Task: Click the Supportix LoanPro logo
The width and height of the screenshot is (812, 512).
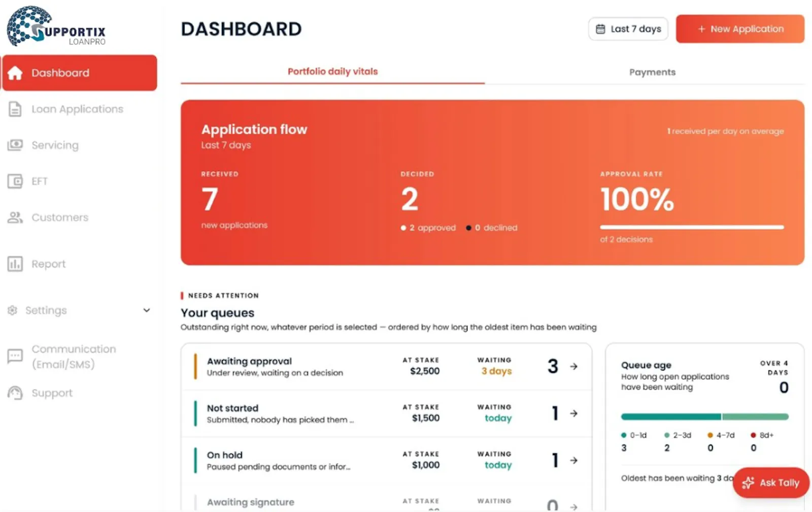Action: click(56, 26)
